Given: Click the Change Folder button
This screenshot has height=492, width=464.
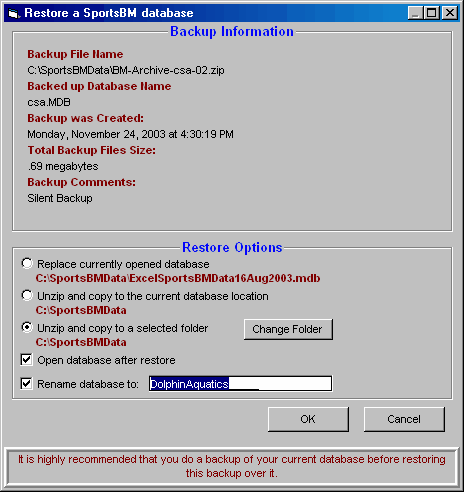Looking at the screenshot, I should 288,329.
